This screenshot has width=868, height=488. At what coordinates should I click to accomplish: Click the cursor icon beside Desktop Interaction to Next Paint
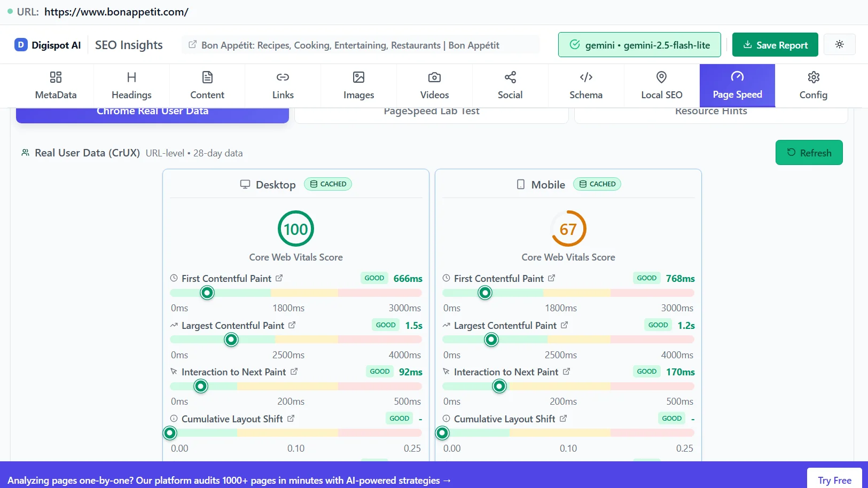click(x=174, y=371)
